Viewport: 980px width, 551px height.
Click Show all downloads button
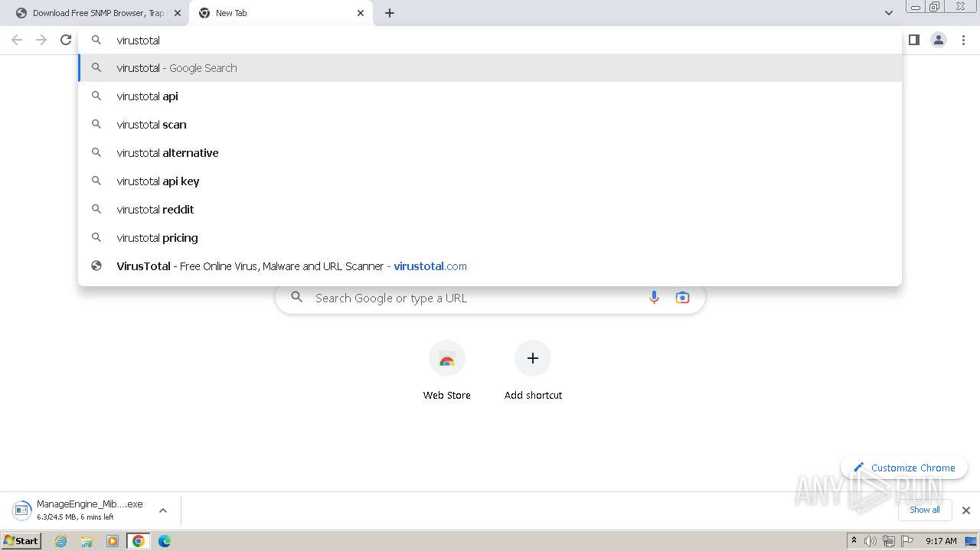pos(924,510)
